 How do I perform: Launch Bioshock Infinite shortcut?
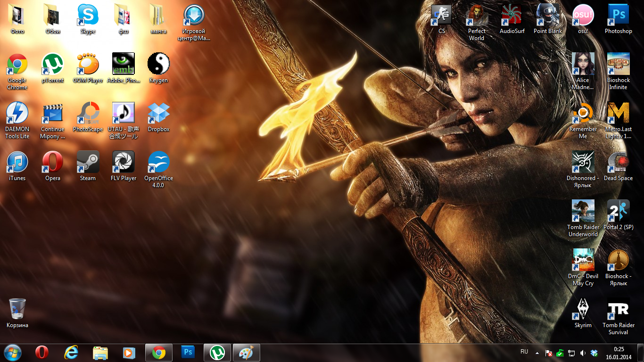pos(619,71)
